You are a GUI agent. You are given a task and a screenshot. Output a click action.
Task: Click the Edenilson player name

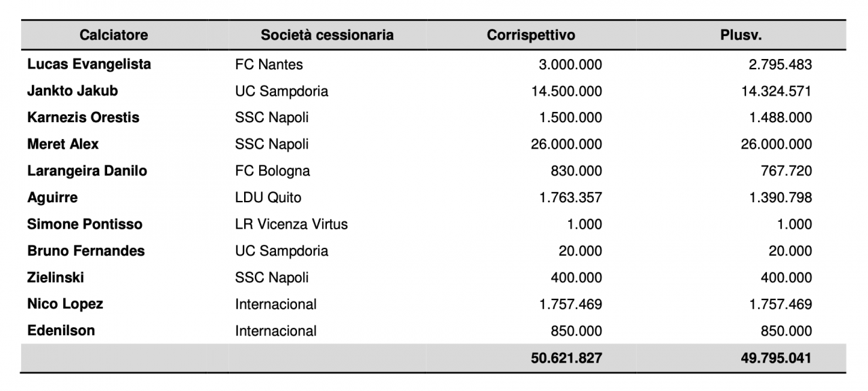pos(61,331)
